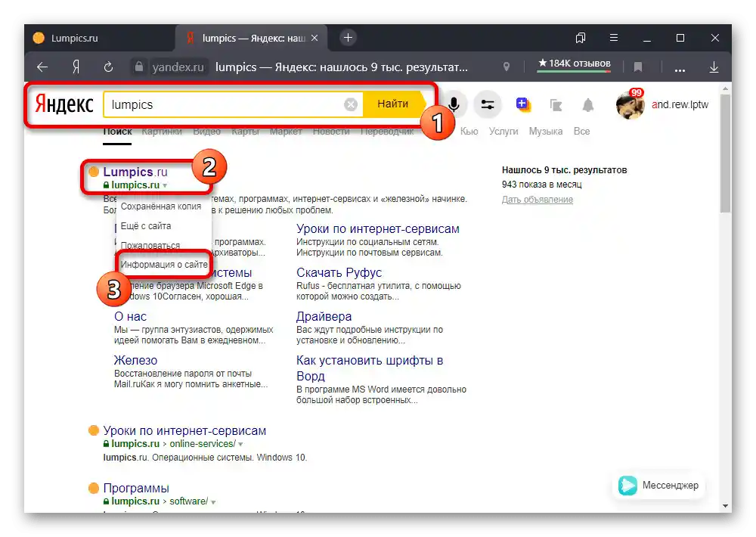Click the Яндекс logo
Screen dimensions: 756x537
[x=64, y=104]
